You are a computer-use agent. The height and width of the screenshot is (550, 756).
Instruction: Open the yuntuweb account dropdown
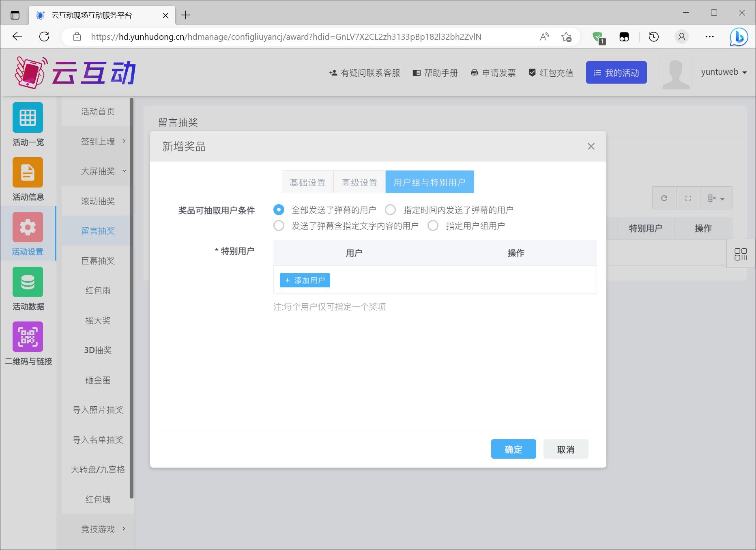point(724,72)
